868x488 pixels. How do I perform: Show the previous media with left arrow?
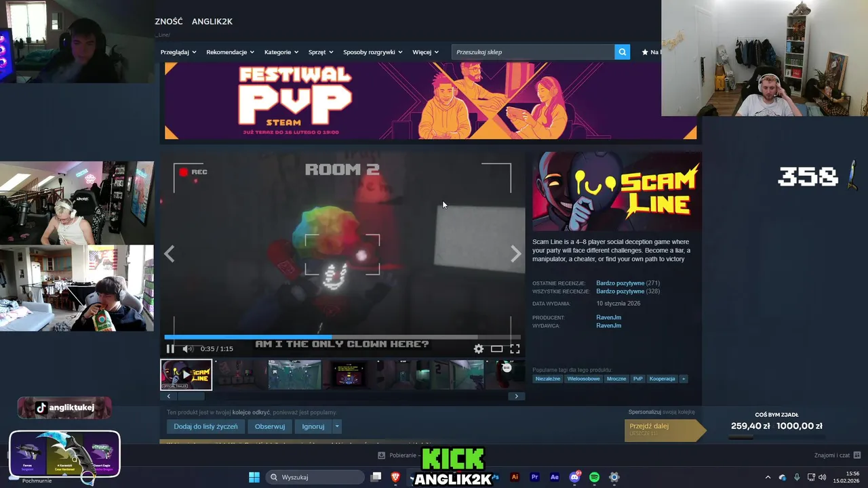point(169,253)
